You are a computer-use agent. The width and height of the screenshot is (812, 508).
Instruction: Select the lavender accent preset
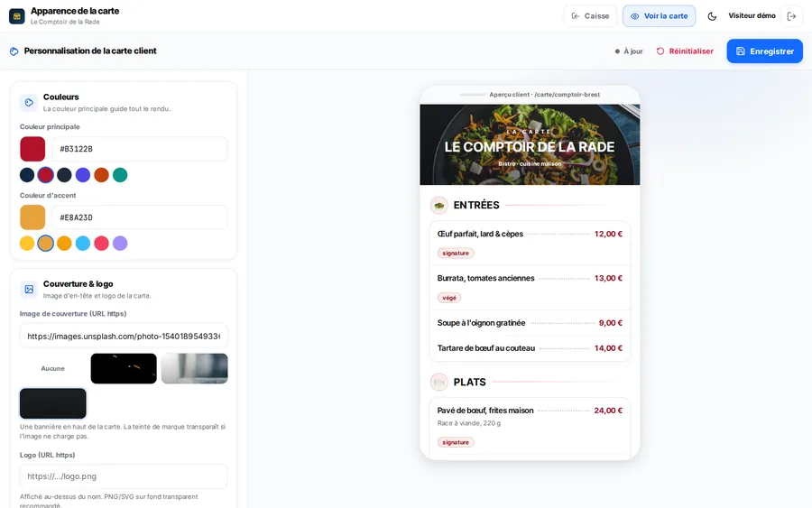[x=120, y=244]
